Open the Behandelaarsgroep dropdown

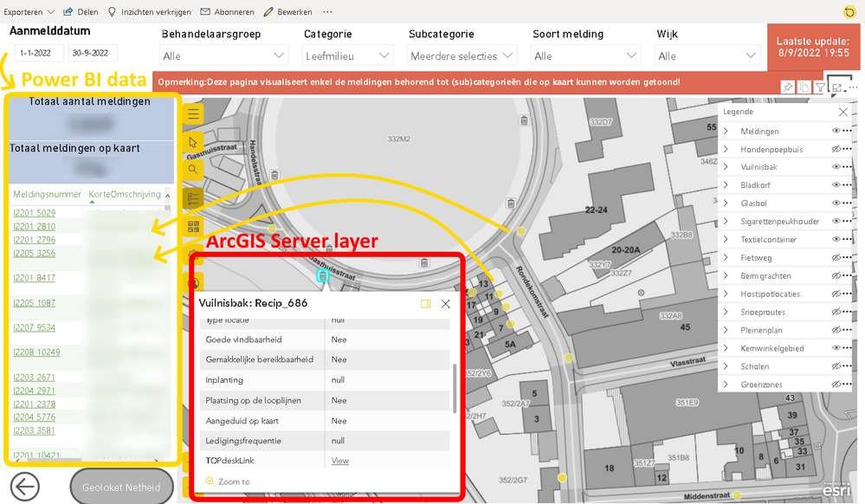pos(223,55)
